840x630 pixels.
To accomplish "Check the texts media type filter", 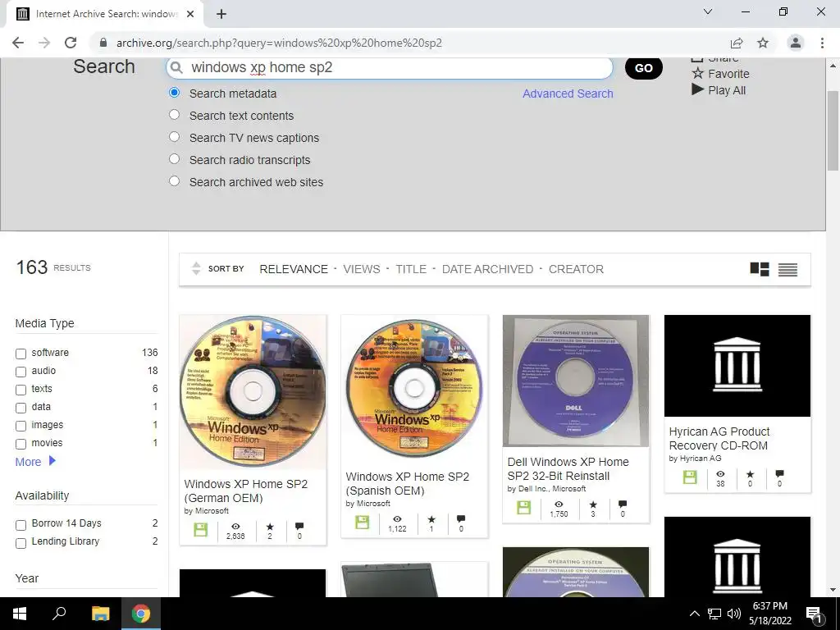I will point(21,390).
